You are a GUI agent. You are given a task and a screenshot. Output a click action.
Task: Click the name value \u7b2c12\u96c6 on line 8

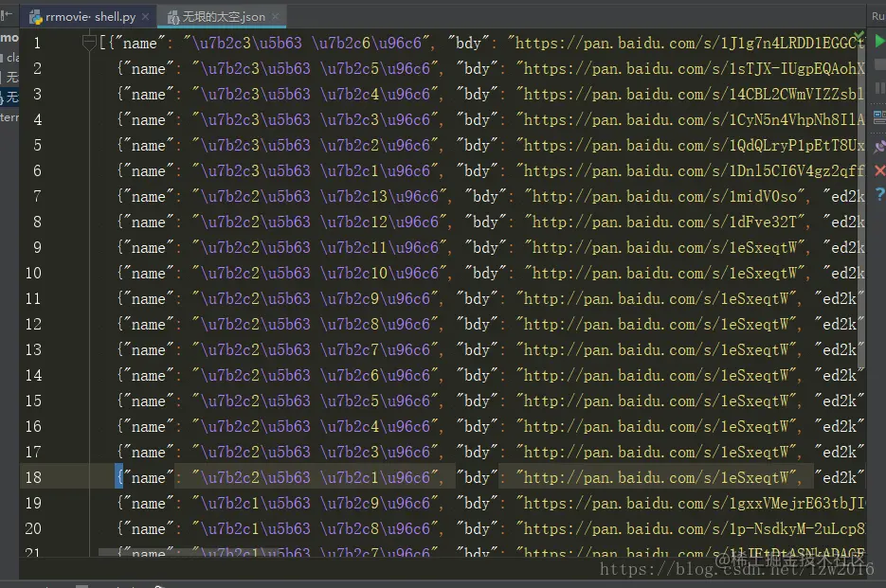[x=380, y=222]
